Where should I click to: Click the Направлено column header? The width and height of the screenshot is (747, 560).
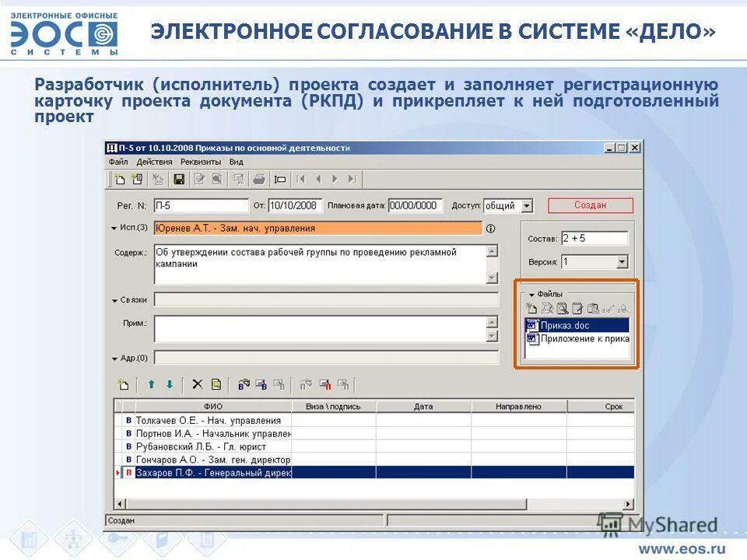coord(519,406)
